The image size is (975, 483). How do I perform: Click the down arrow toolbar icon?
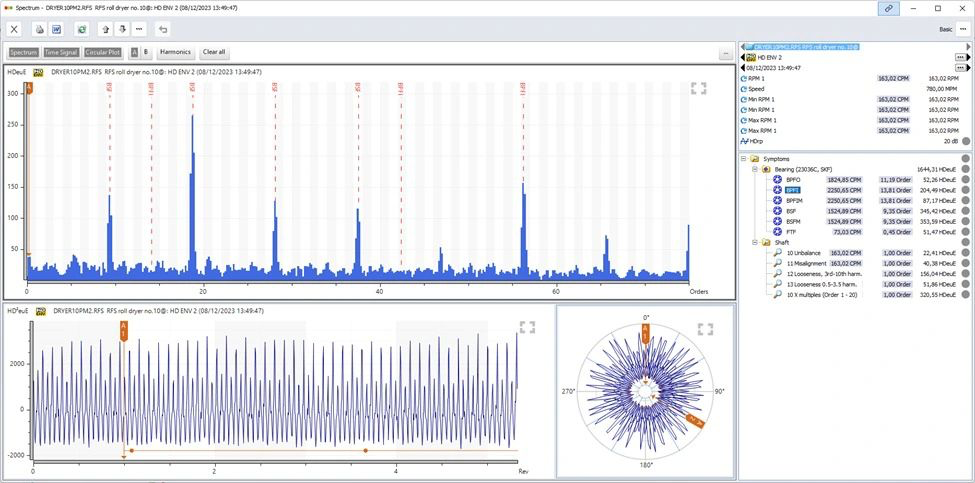pyautogui.click(x=122, y=29)
